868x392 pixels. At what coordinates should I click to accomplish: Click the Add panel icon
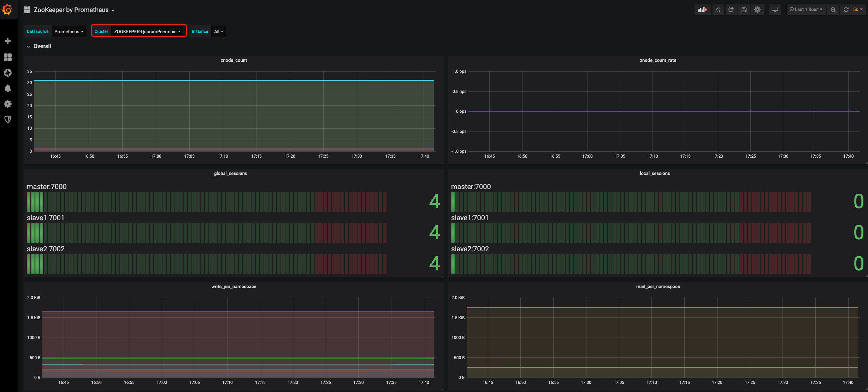(703, 10)
